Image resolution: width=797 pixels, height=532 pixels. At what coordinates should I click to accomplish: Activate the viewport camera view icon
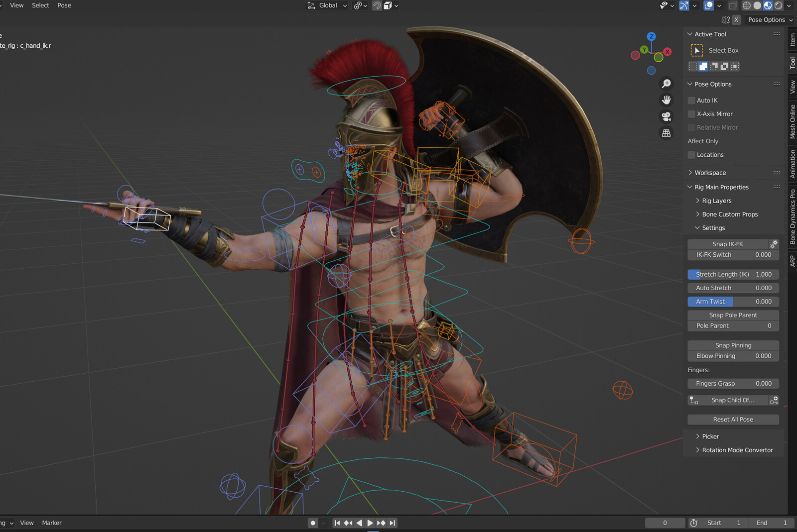tap(666, 116)
